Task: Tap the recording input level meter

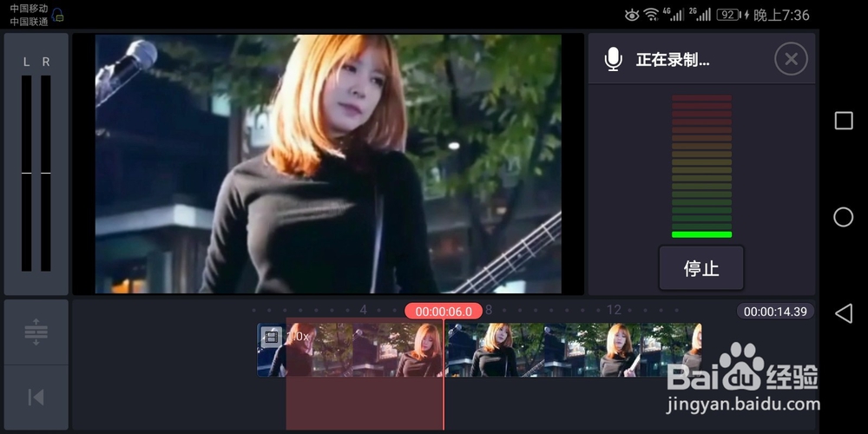Action: [701, 166]
